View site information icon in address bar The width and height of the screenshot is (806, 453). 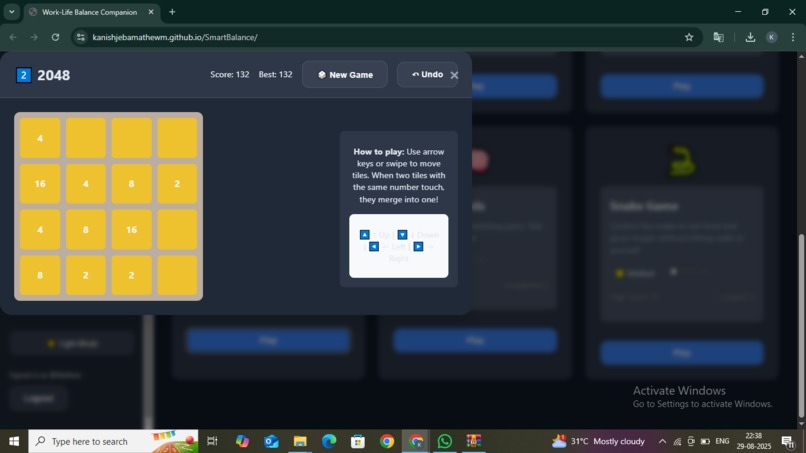click(81, 37)
